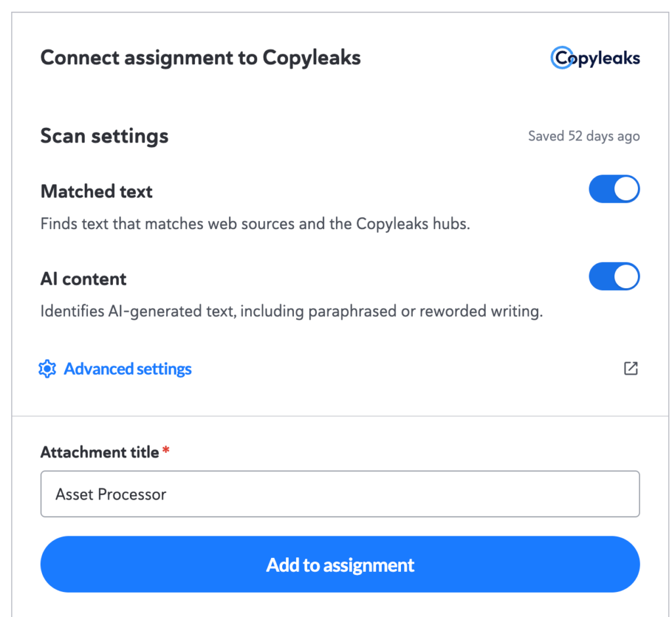
Task: Click the red required asterisk
Action: pyautogui.click(x=166, y=450)
